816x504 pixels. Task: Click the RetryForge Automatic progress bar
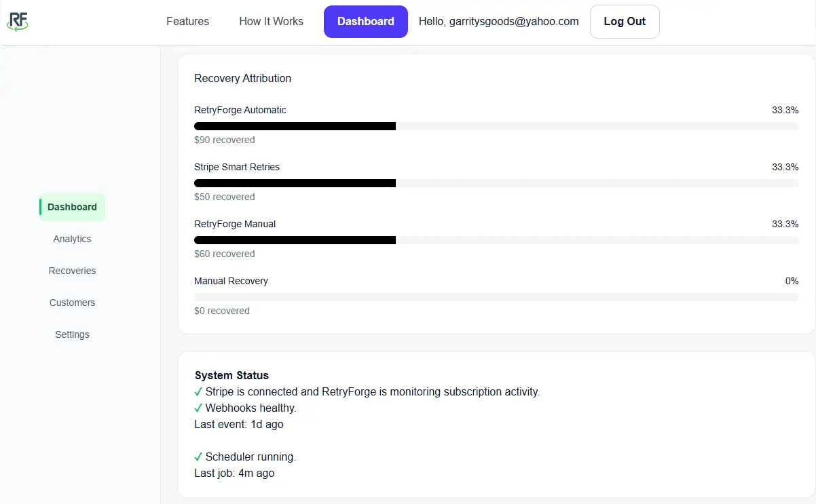point(496,126)
